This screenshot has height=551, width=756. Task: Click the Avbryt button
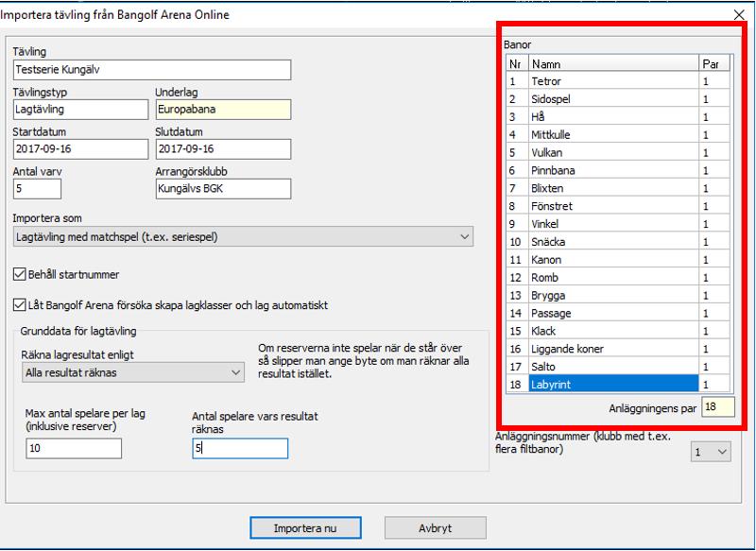click(436, 528)
